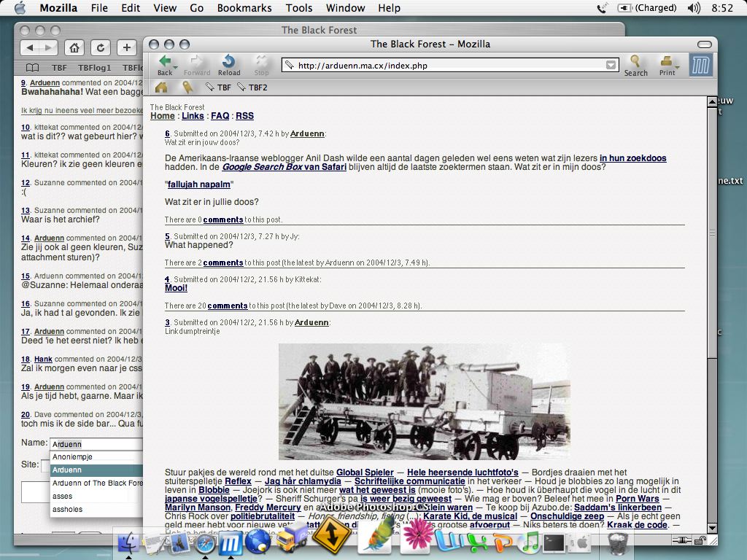
Task: Click the Mozilla icon in the Dock
Action: click(231, 543)
